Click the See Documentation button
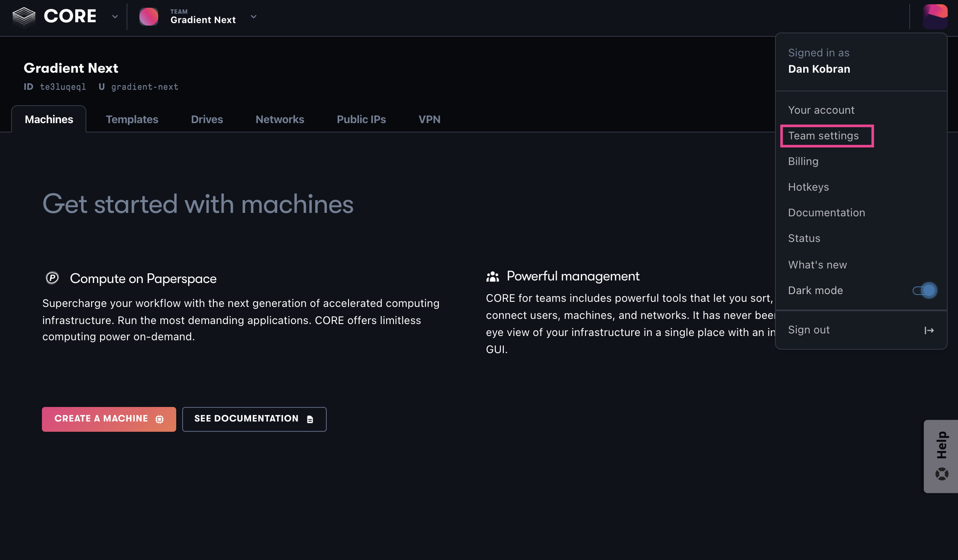 [x=254, y=419]
